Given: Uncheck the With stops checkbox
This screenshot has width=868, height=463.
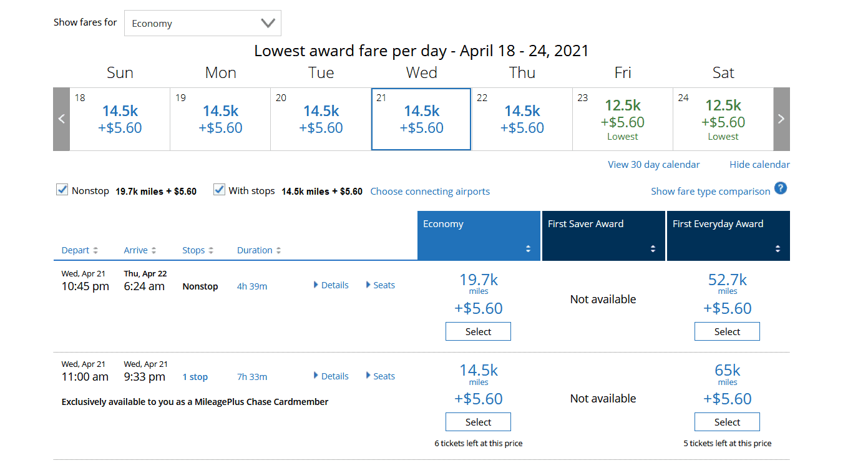Looking at the screenshot, I should [x=219, y=190].
